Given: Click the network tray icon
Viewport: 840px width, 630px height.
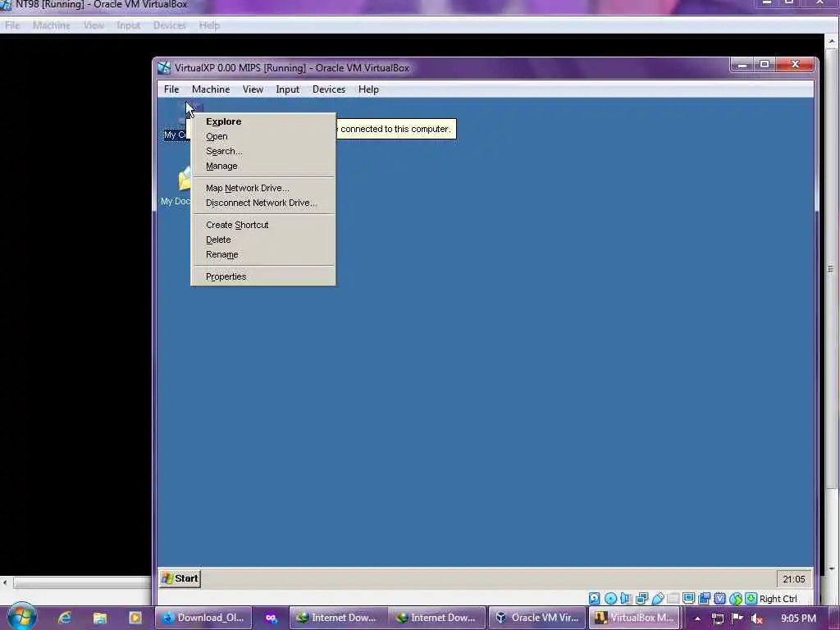Looking at the screenshot, I should click(718, 619).
